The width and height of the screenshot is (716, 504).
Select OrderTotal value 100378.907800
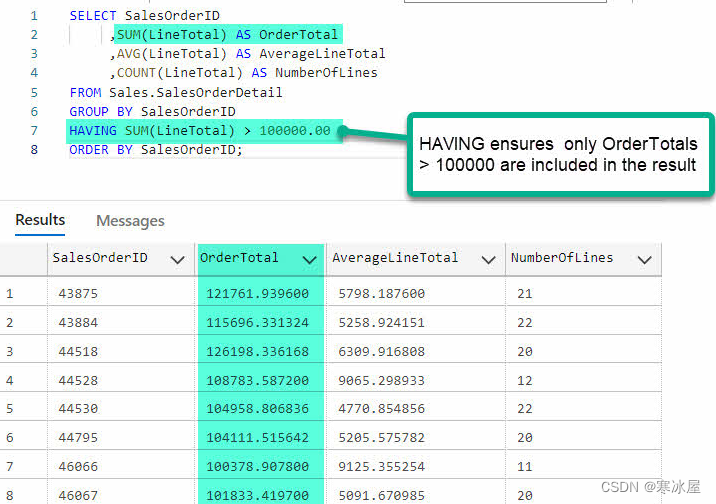pos(258,467)
